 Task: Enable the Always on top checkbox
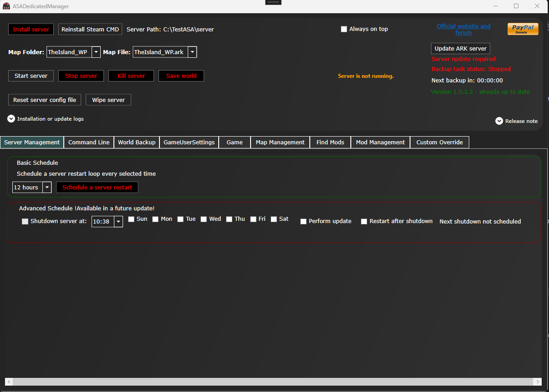(344, 29)
